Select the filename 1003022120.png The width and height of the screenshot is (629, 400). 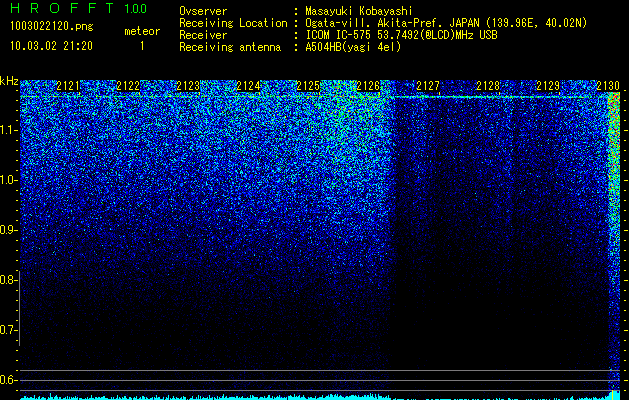[x=52, y=27]
